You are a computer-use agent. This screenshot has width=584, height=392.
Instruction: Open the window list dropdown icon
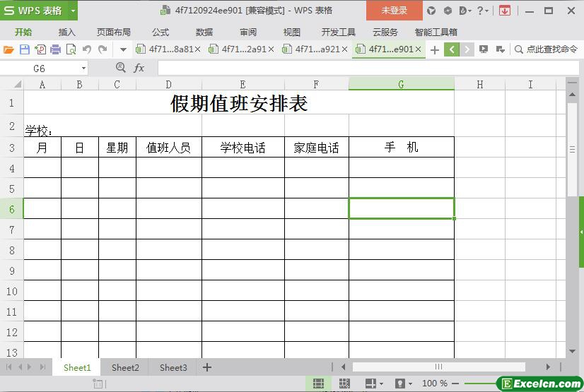(500, 49)
